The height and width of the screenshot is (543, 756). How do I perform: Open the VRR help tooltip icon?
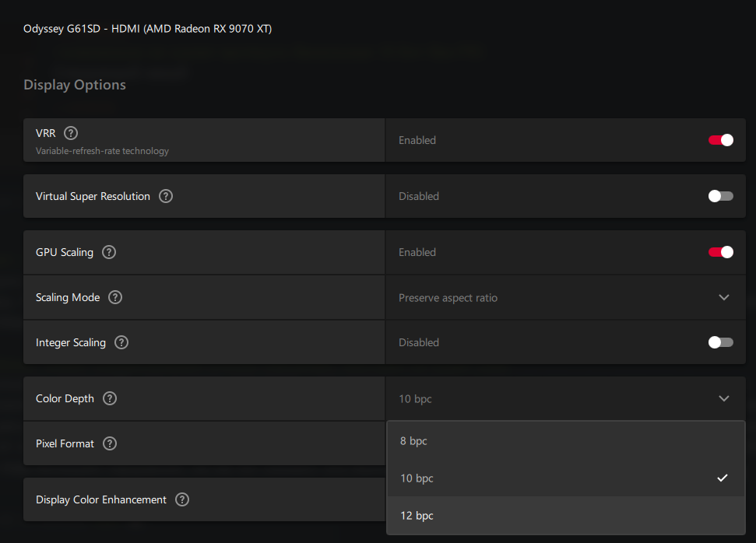[x=71, y=133]
